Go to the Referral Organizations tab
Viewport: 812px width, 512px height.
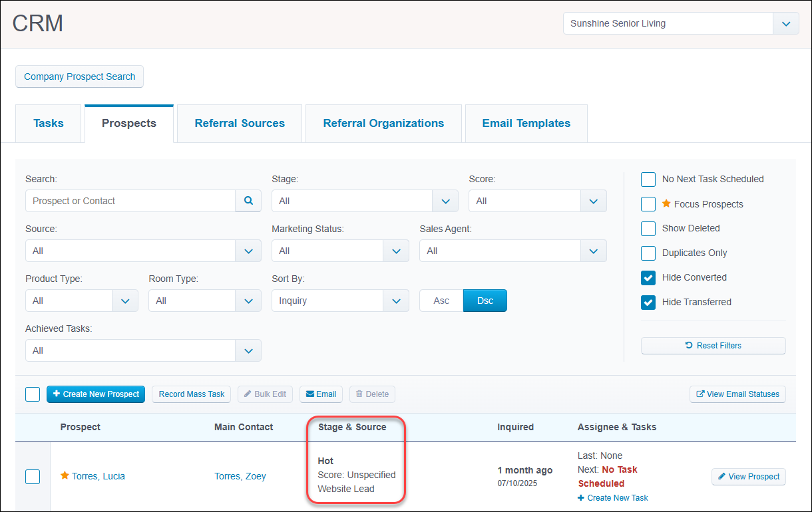click(383, 124)
